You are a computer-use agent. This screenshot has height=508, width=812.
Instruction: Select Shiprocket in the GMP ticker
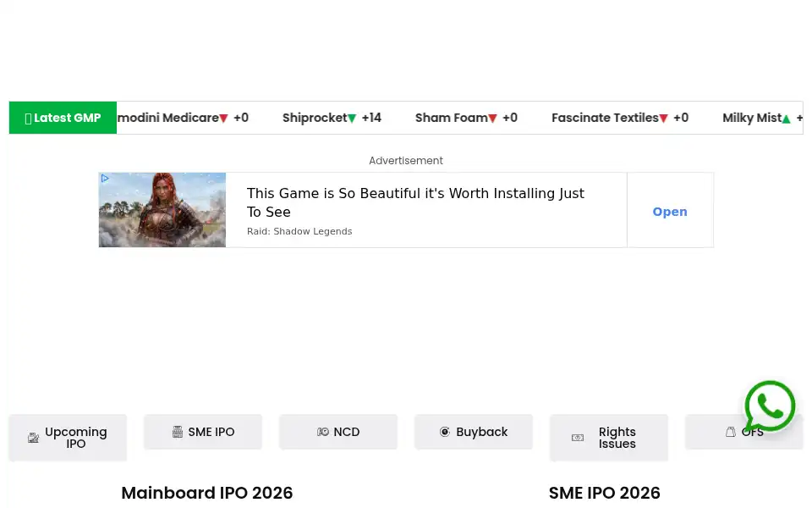click(x=315, y=118)
